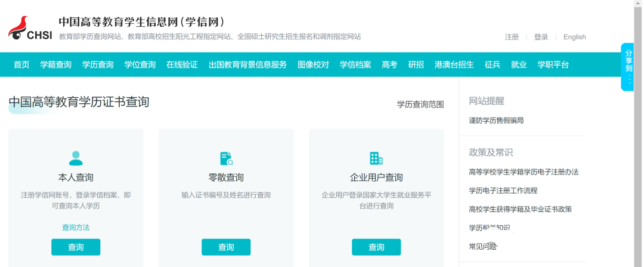The width and height of the screenshot is (644, 267).
Task: Open 高等学校学生学籍学历电子注册办法 link
Action: [524, 172]
